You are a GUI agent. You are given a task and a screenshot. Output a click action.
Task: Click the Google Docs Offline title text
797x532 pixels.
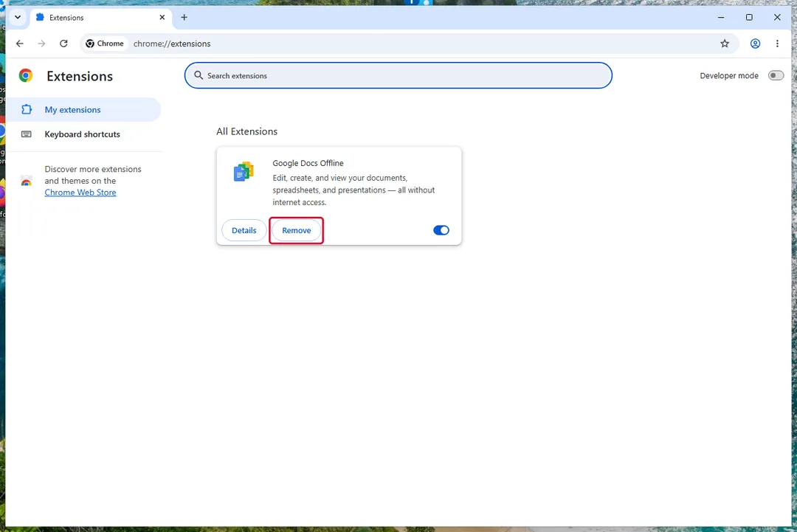[308, 163]
